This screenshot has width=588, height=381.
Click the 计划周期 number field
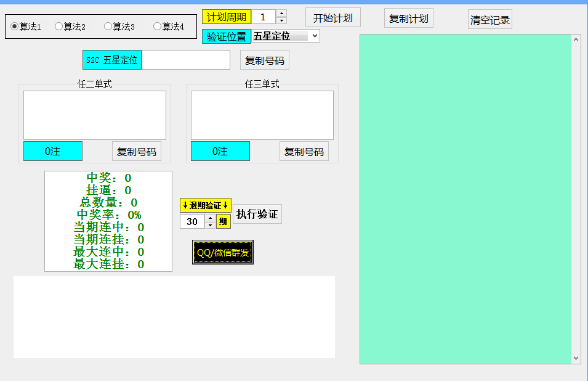pos(264,17)
